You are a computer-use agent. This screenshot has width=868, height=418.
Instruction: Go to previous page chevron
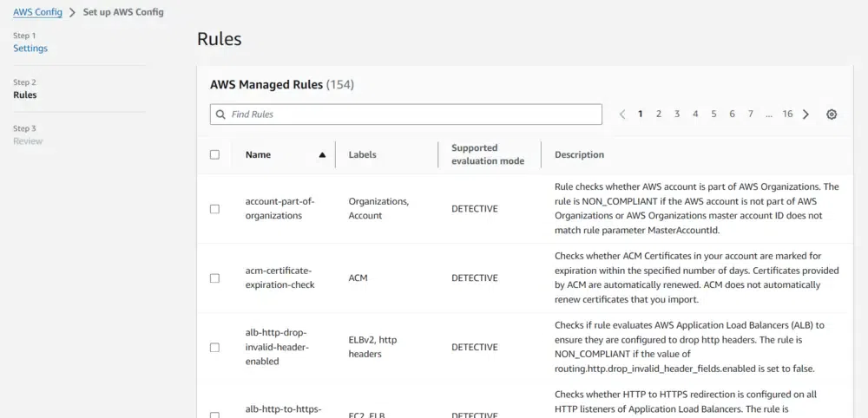pyautogui.click(x=622, y=114)
